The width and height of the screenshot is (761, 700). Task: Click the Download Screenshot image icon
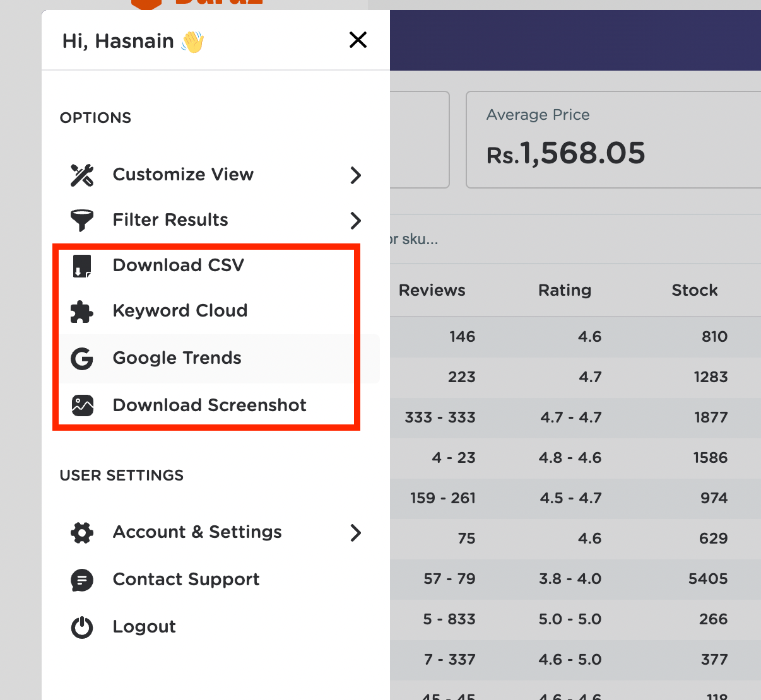click(x=82, y=405)
